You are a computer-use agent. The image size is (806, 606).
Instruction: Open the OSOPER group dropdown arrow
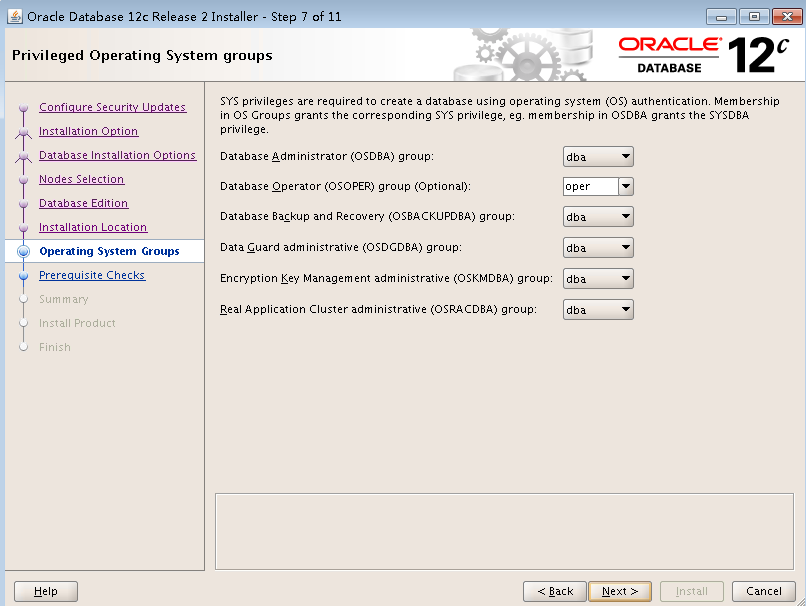[626, 186]
